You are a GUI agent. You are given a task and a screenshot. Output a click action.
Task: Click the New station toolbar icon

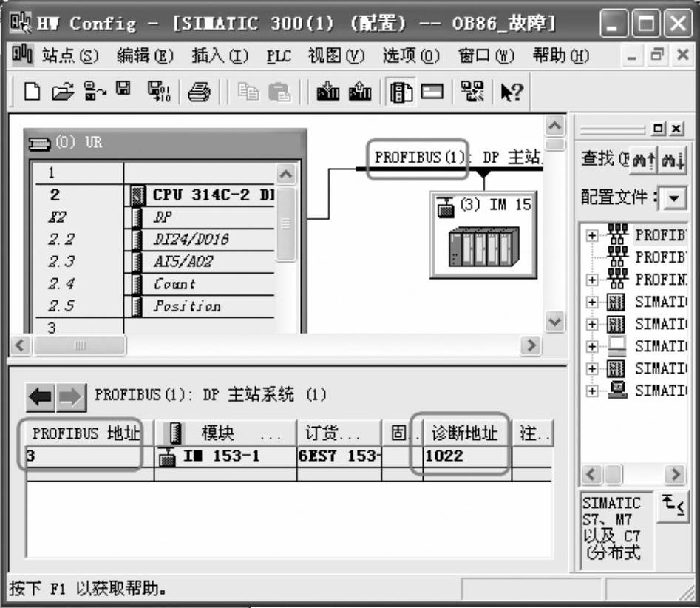tap(32, 92)
